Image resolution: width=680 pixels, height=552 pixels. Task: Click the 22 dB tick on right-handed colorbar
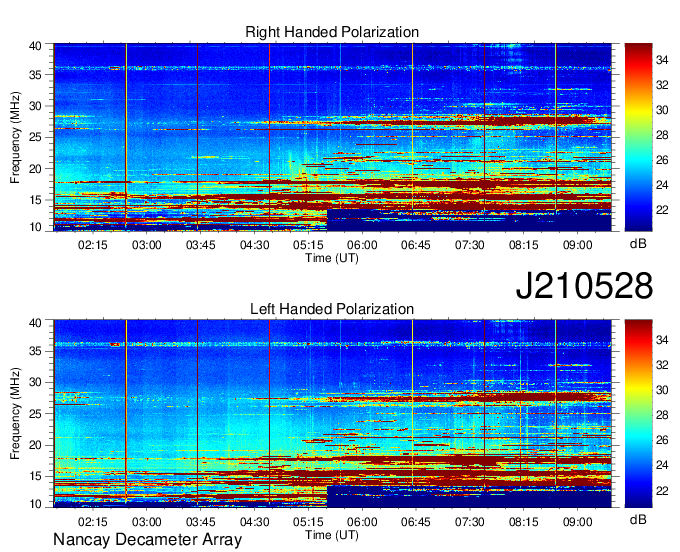pos(662,210)
